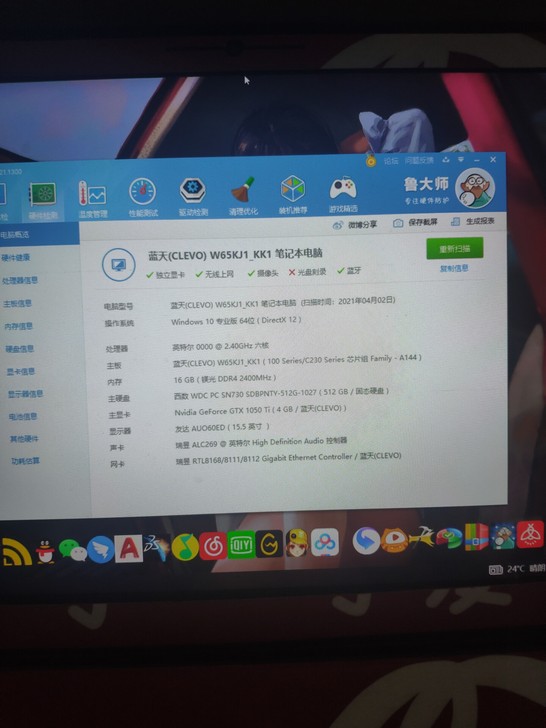Viewport: 546px width, 728px height.
Task: Click 光盘刻录 unsupported indicator
Action: pos(307,272)
